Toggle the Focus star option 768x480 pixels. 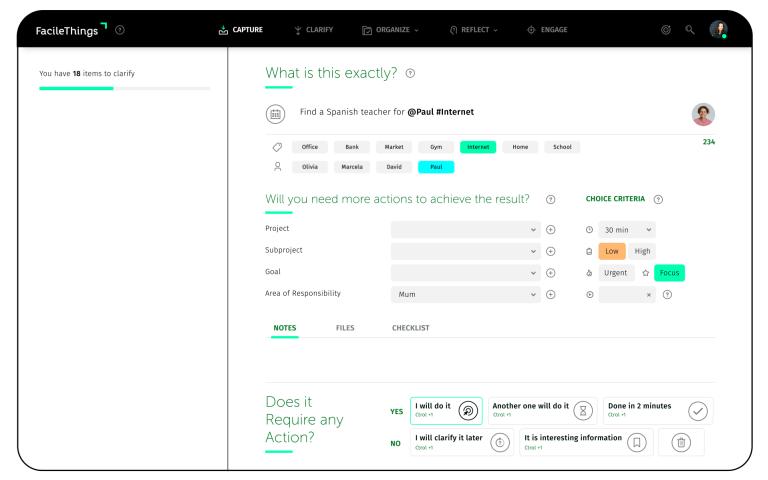[669, 273]
